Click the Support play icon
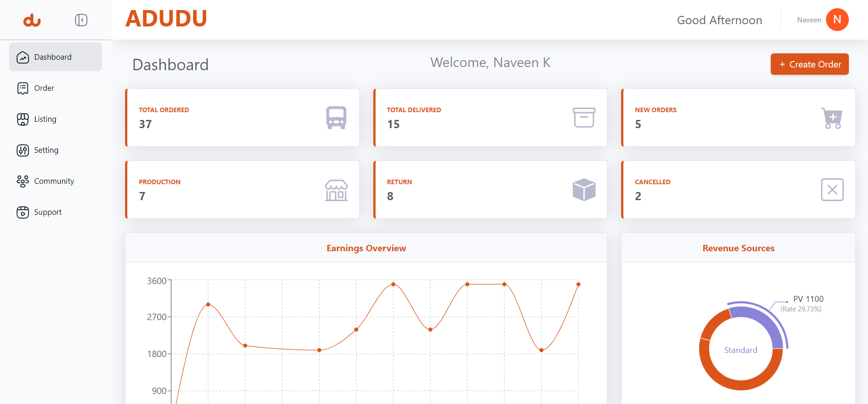Image resolution: width=868 pixels, height=404 pixels. (23, 212)
